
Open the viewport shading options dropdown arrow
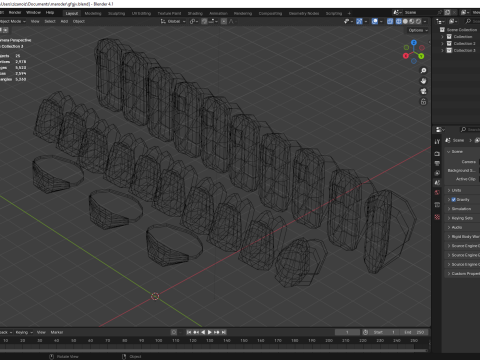click(425, 21)
